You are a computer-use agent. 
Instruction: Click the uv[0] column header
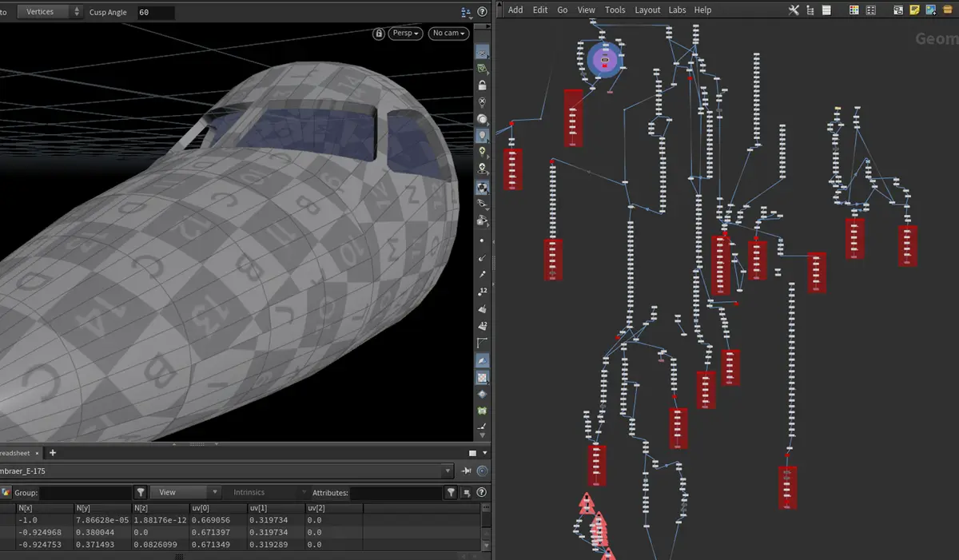(218, 508)
